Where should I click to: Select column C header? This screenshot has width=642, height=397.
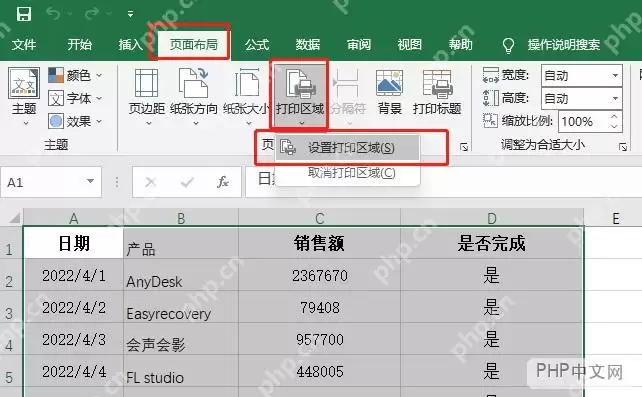click(x=320, y=218)
